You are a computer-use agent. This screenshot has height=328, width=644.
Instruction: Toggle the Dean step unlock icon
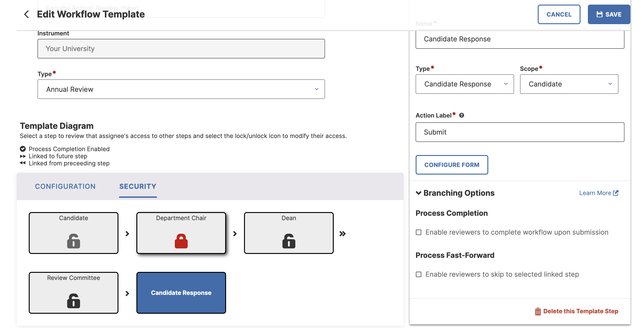point(289,241)
